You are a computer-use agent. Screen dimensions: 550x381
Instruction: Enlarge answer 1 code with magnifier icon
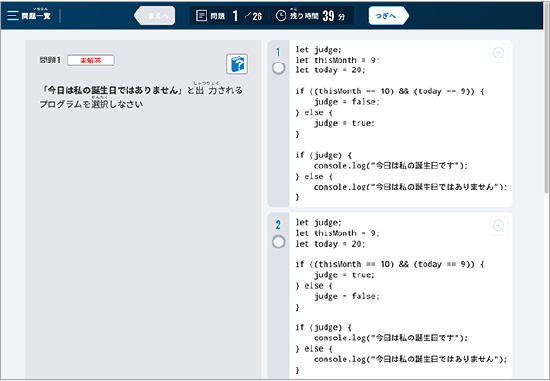point(498,53)
